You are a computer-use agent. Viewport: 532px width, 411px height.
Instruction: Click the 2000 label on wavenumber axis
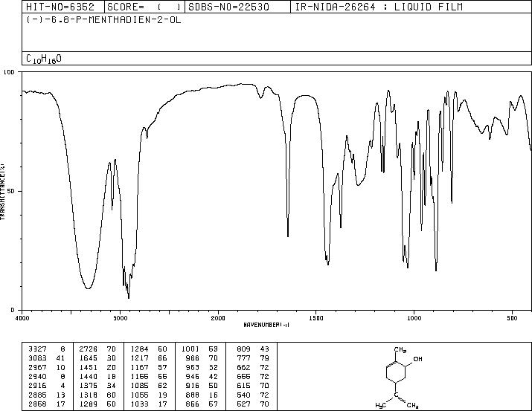(218, 318)
